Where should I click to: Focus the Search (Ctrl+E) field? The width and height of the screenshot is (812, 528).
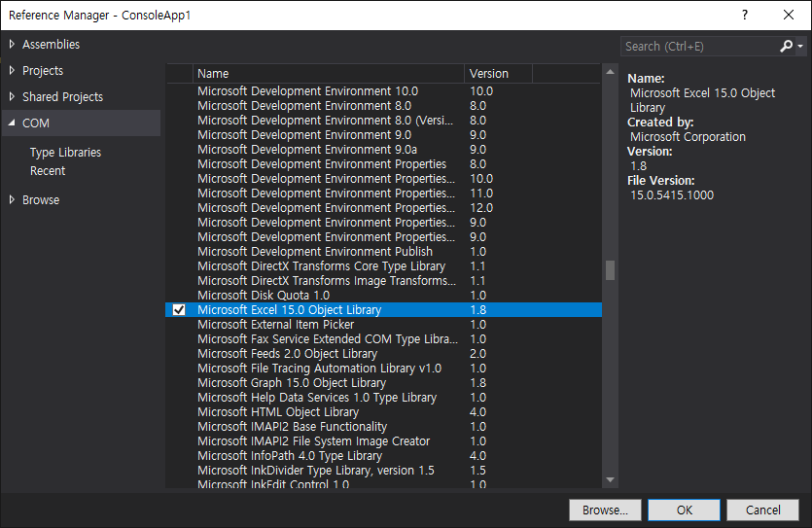click(x=699, y=46)
